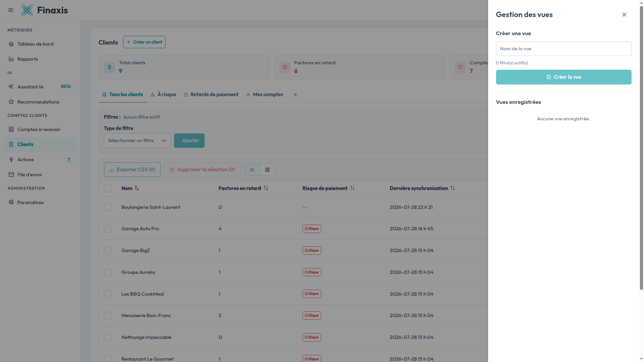Click the Créer un client button

(x=144, y=42)
